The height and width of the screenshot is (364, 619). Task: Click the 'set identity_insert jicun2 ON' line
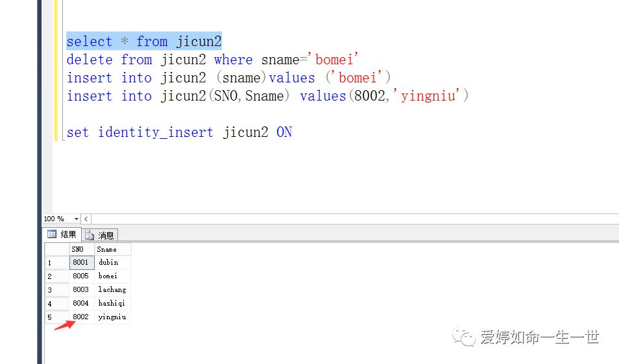[x=179, y=132]
